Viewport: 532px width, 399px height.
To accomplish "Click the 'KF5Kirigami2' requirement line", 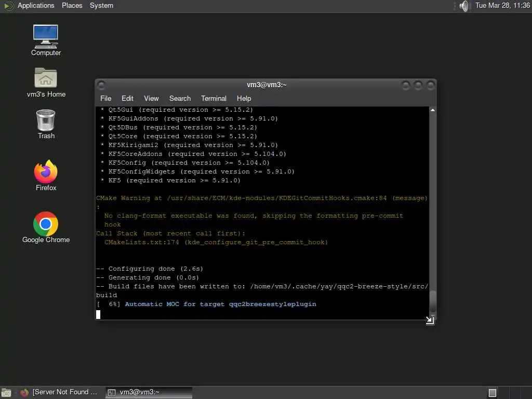I will 189,145.
